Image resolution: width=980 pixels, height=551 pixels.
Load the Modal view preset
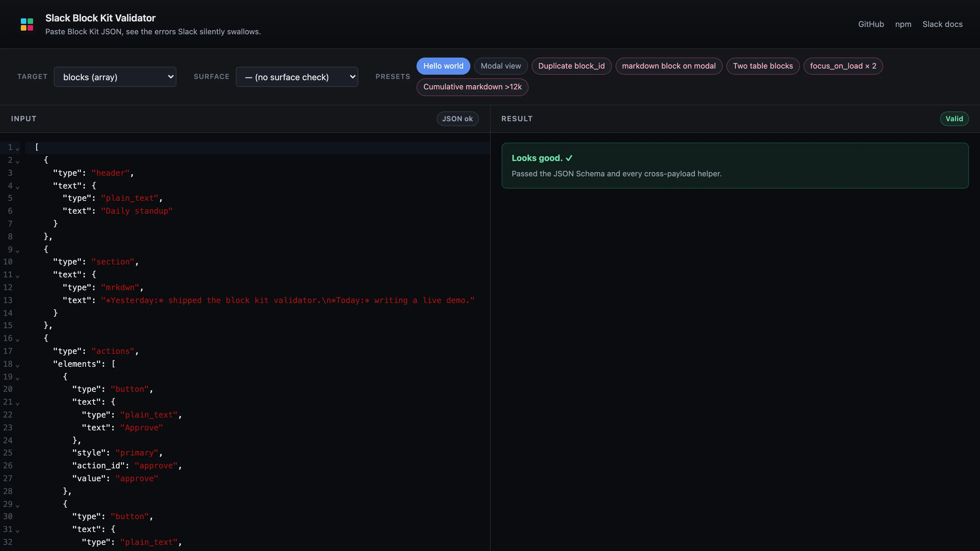501,66
